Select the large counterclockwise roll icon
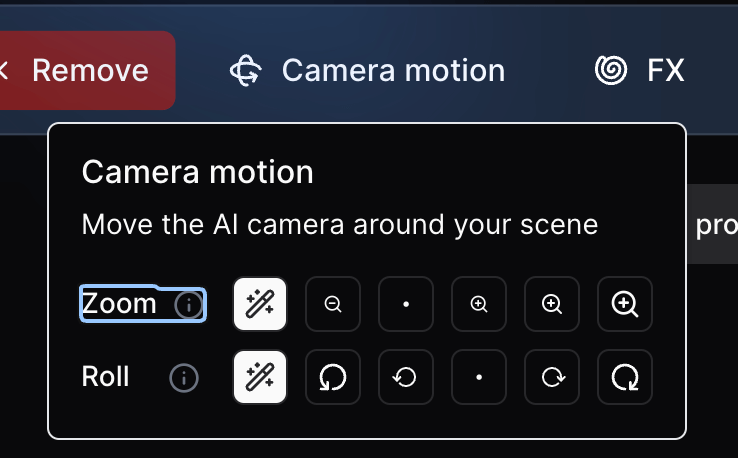 (333, 378)
